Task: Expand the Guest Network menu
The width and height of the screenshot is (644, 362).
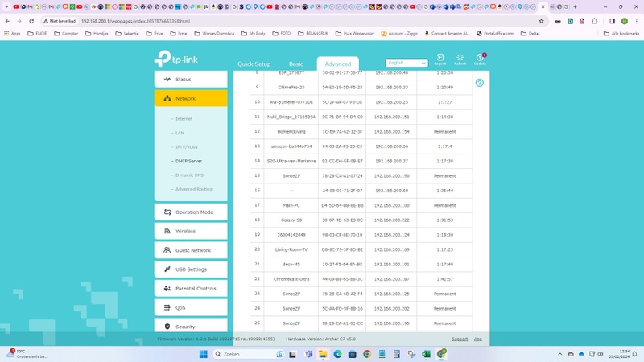Action: point(191,250)
